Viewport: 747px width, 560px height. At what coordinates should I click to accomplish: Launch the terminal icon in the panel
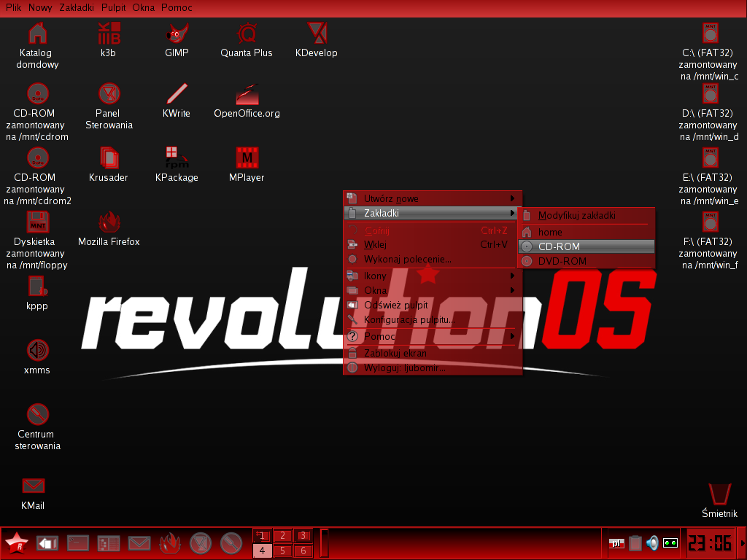[78, 543]
